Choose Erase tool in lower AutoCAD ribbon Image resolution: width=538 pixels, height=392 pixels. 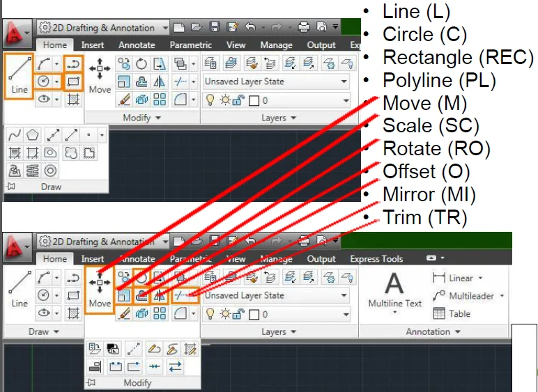(124, 313)
